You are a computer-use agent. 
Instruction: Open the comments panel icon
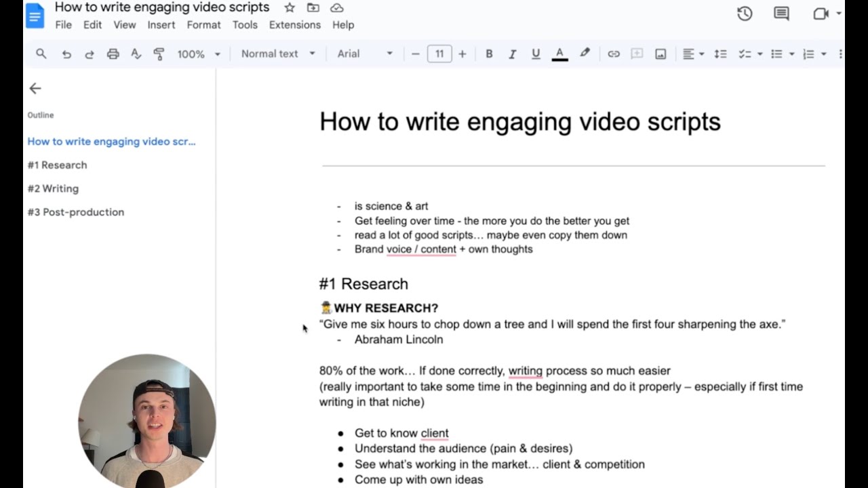[781, 14]
